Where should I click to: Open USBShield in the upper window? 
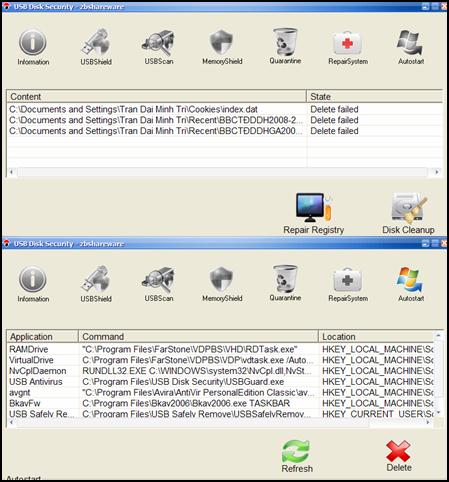pyautogui.click(x=96, y=47)
